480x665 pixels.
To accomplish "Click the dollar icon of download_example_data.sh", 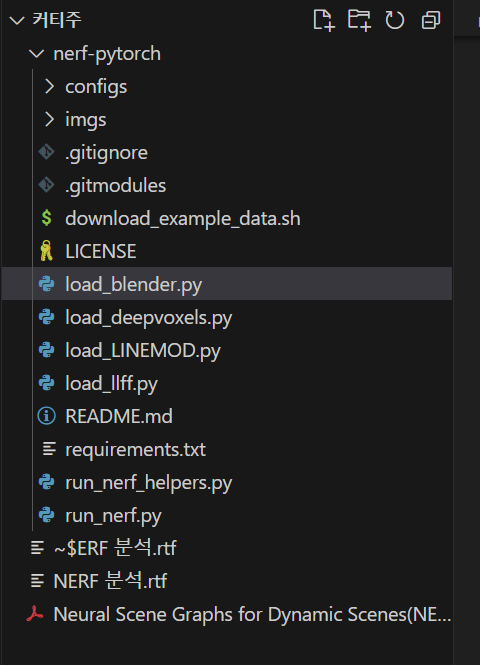I will tap(46, 218).
